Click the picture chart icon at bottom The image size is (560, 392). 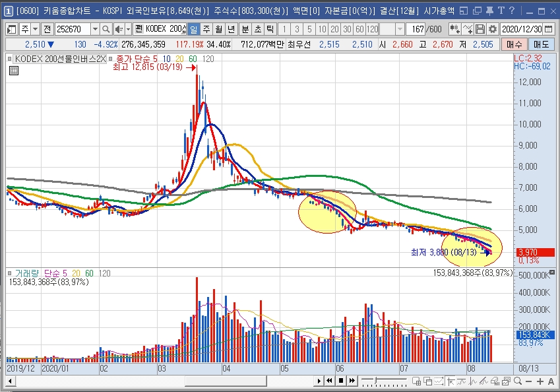506,381
